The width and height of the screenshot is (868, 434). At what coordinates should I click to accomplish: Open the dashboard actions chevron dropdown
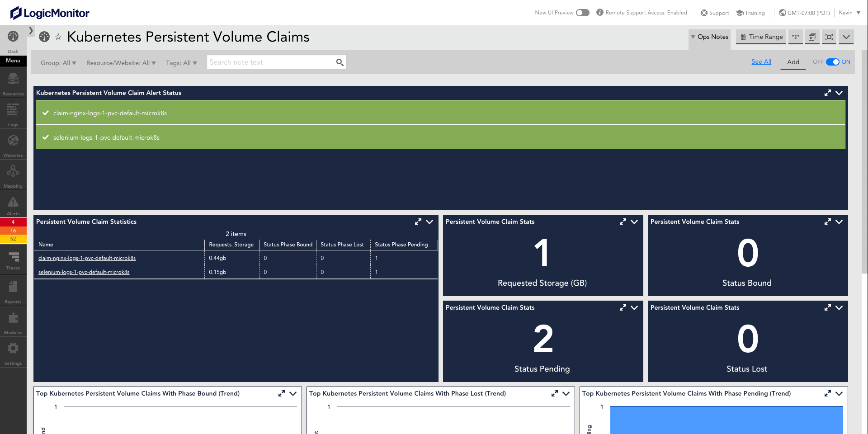pos(846,37)
